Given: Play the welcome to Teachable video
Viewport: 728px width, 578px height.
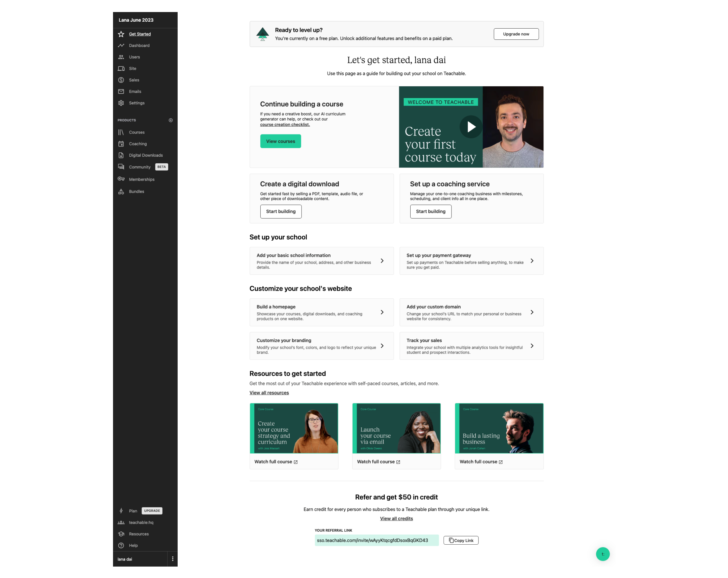Looking at the screenshot, I should (471, 127).
